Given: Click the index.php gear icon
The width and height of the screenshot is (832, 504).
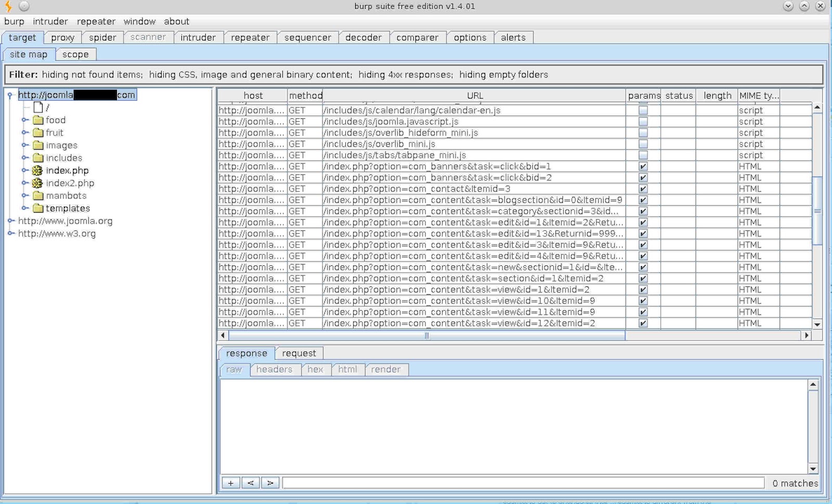Looking at the screenshot, I should (37, 170).
